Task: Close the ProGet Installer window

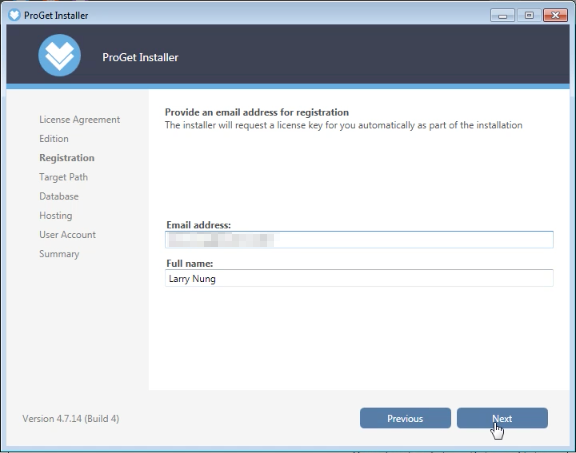Action: click(x=555, y=15)
